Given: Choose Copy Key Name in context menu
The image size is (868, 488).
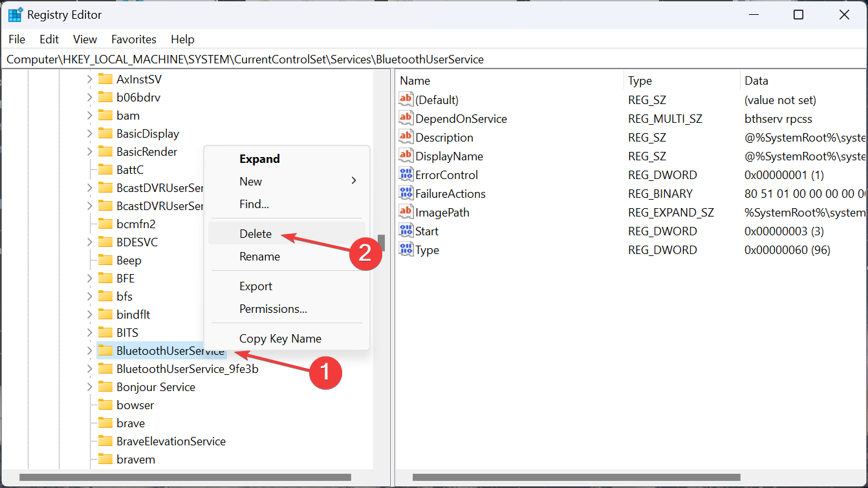Looking at the screenshot, I should (287, 339).
